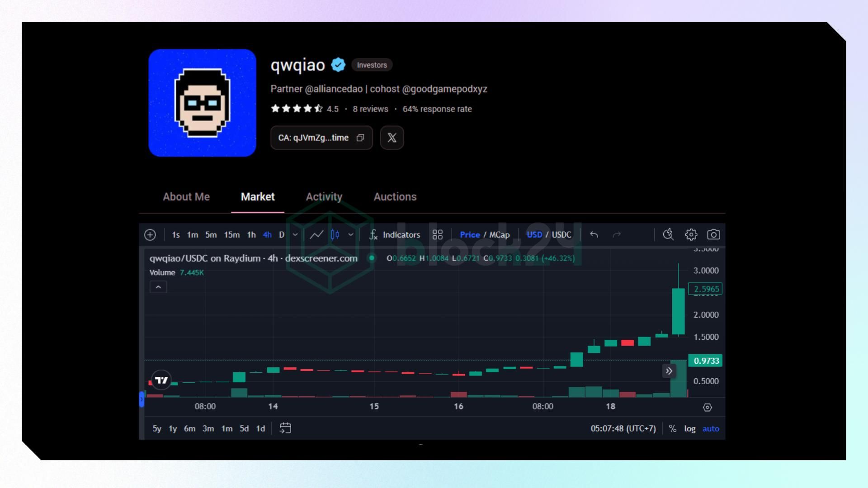Toggle chart to MCap mode
The width and height of the screenshot is (868, 488).
coord(500,235)
